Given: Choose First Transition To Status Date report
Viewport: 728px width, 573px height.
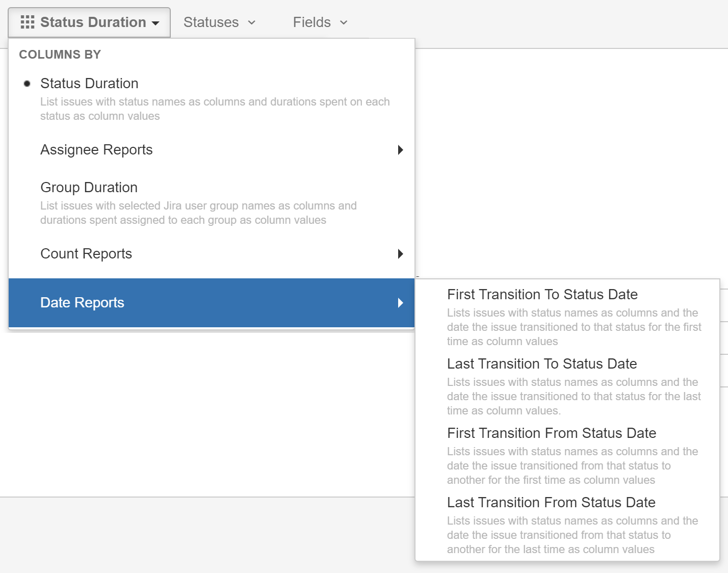Looking at the screenshot, I should [542, 295].
